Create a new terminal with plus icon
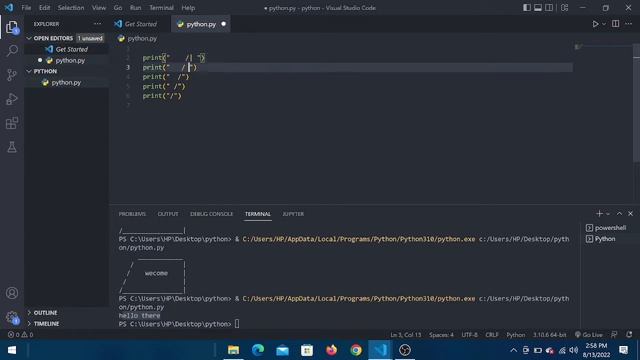The image size is (640, 360). tap(599, 213)
